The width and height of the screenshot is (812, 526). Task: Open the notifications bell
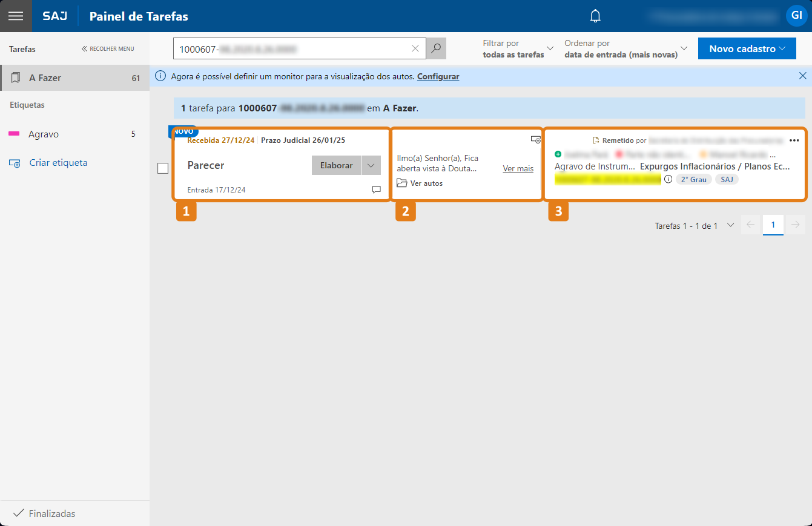coord(595,16)
